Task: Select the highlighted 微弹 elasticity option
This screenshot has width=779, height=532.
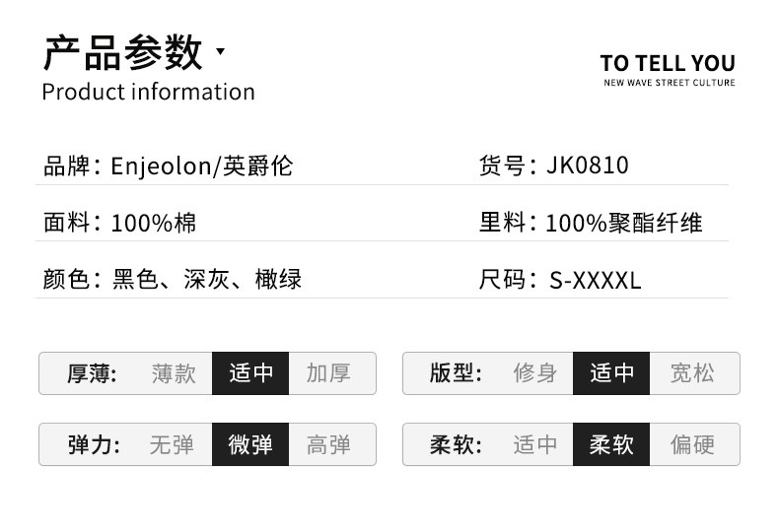Action: [x=250, y=444]
